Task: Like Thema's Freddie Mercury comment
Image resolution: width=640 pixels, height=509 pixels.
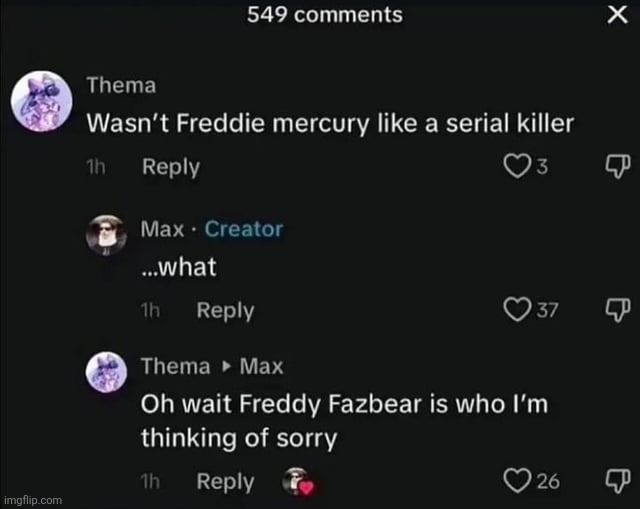Action: (x=520, y=167)
